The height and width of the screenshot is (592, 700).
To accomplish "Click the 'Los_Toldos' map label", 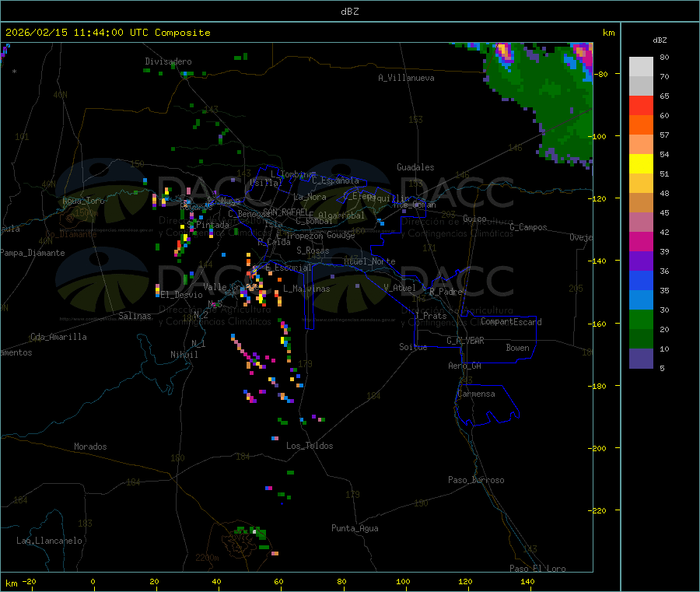I will pos(310,446).
